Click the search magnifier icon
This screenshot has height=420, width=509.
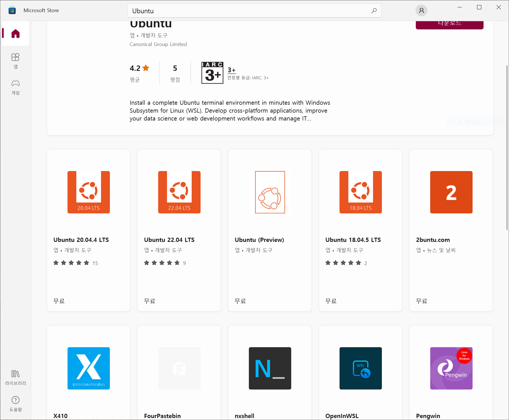(374, 11)
